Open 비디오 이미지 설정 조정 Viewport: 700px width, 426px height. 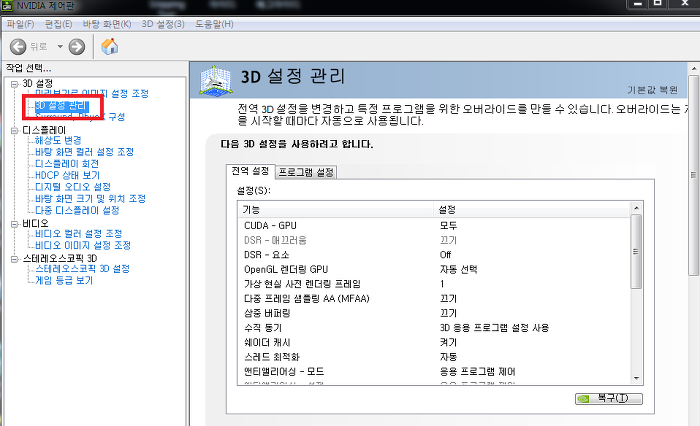(83, 245)
